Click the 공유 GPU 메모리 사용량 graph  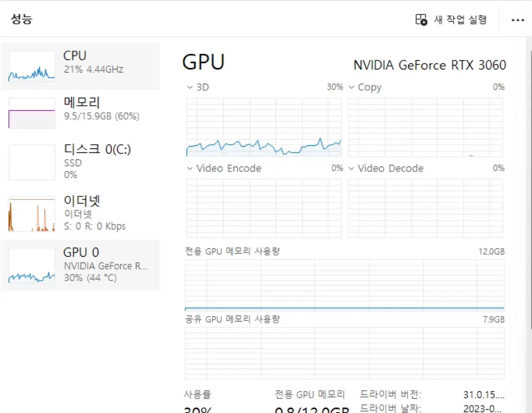pos(344,353)
